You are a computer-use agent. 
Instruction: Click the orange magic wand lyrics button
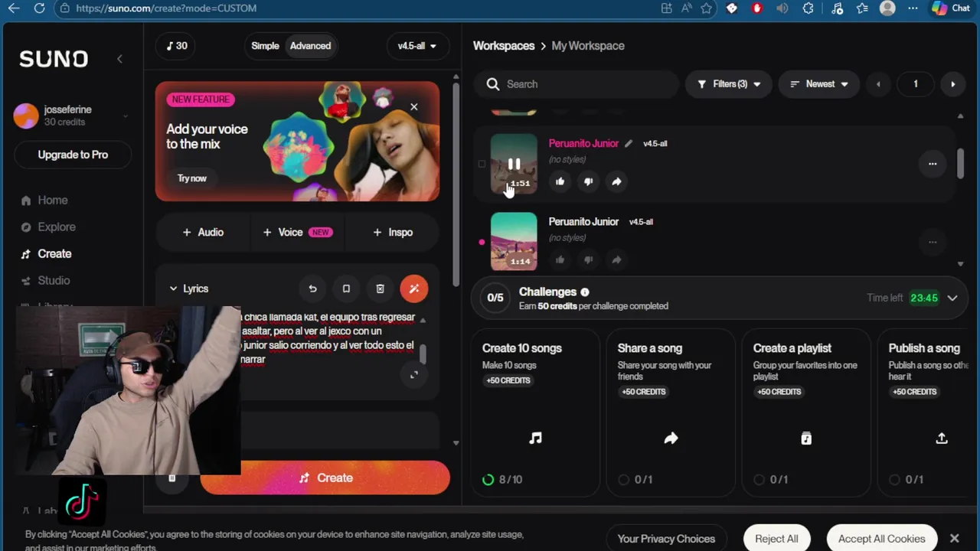tap(413, 289)
